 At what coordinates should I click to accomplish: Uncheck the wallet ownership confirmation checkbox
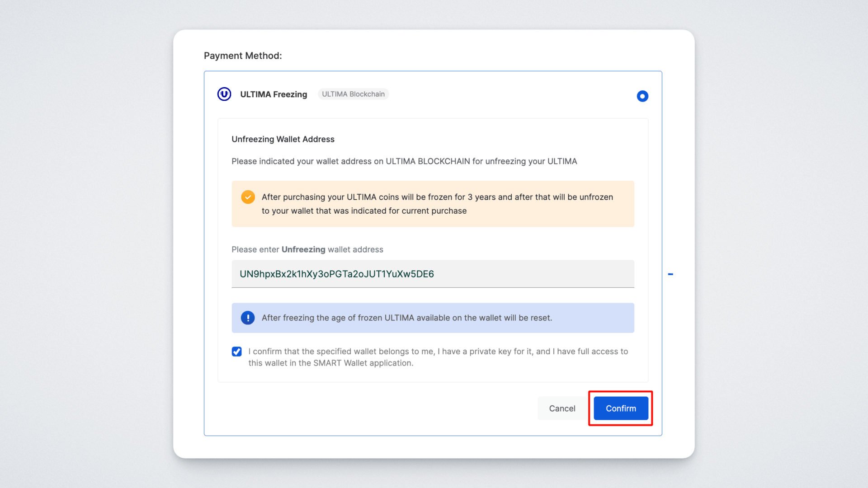(x=237, y=352)
